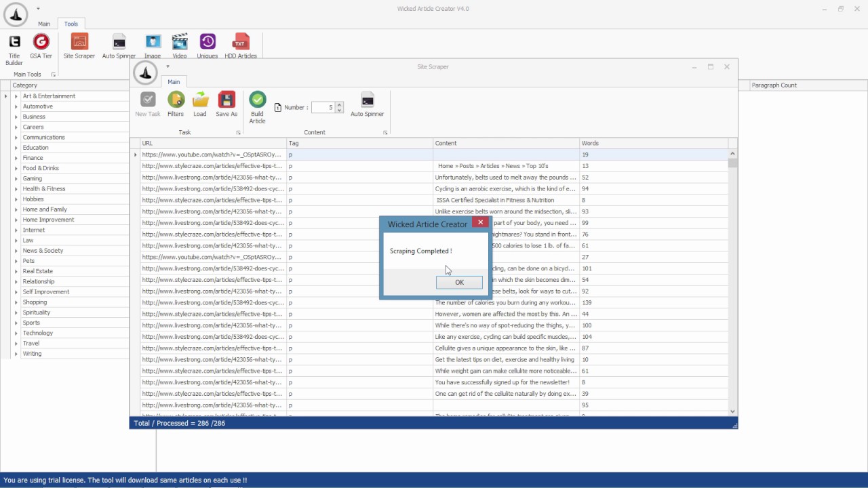Open Auto Spinner in Site Scraper ribbon
Viewport: 868px width, 488px height.
pos(368,104)
